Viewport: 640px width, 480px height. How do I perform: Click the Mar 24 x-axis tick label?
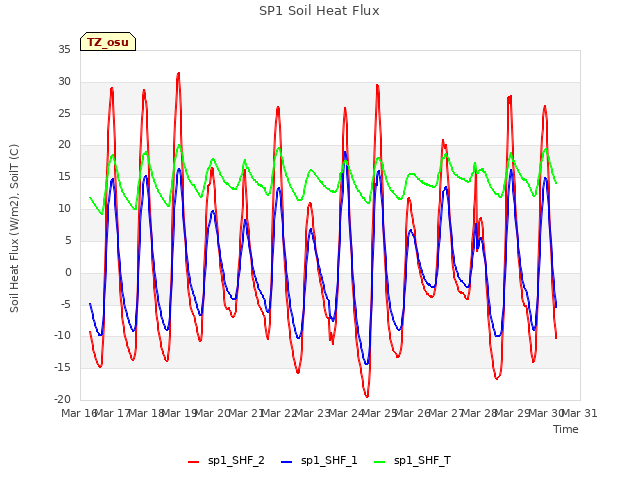coord(346,413)
